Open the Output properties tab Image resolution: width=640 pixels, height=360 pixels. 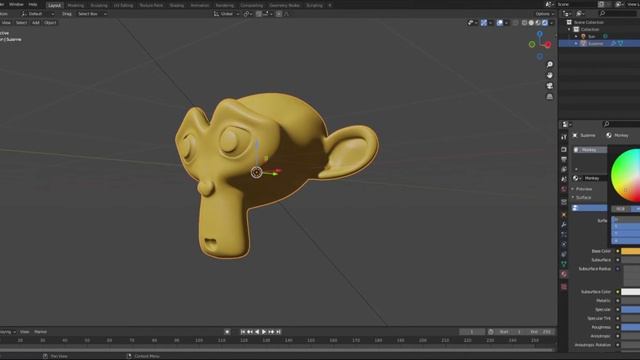point(564,159)
